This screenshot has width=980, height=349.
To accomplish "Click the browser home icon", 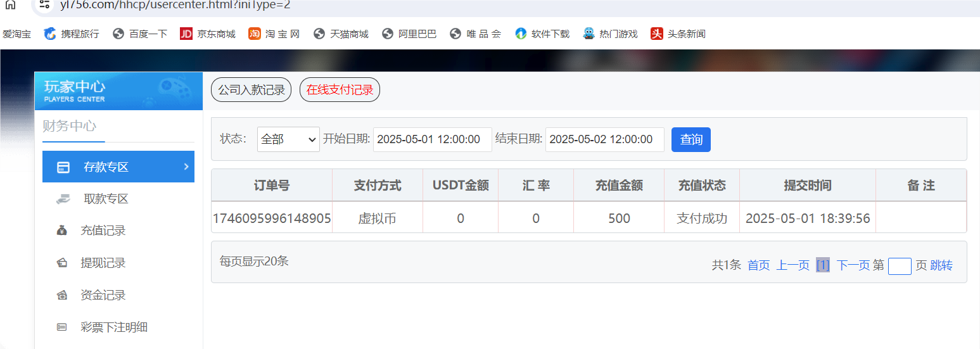I will click(10, 4).
